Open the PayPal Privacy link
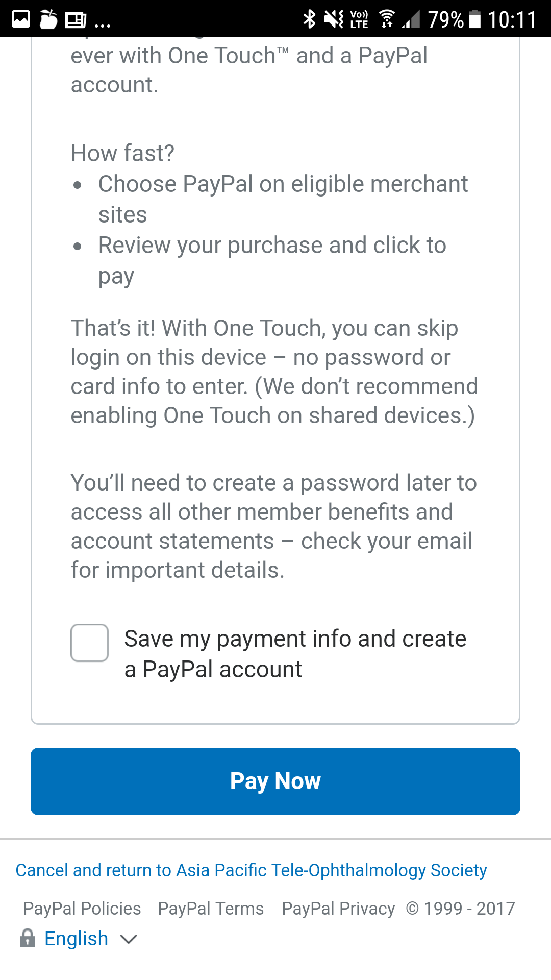Image resolution: width=551 pixels, height=980 pixels. coord(338,909)
